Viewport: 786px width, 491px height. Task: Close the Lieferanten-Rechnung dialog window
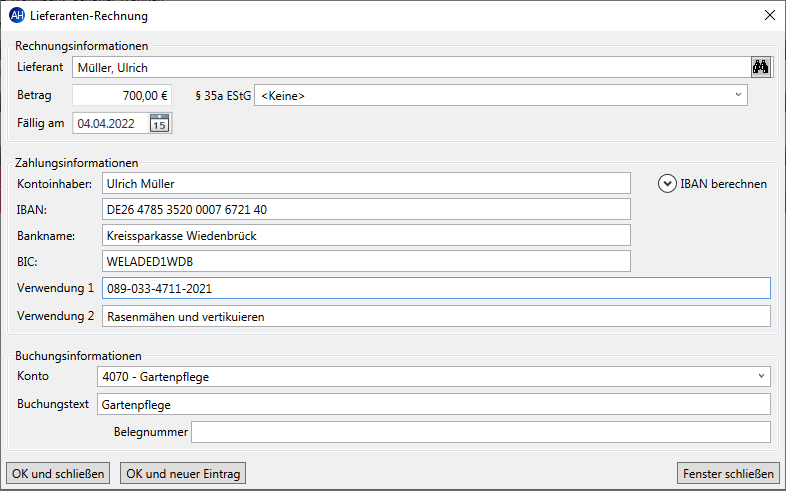(x=770, y=16)
